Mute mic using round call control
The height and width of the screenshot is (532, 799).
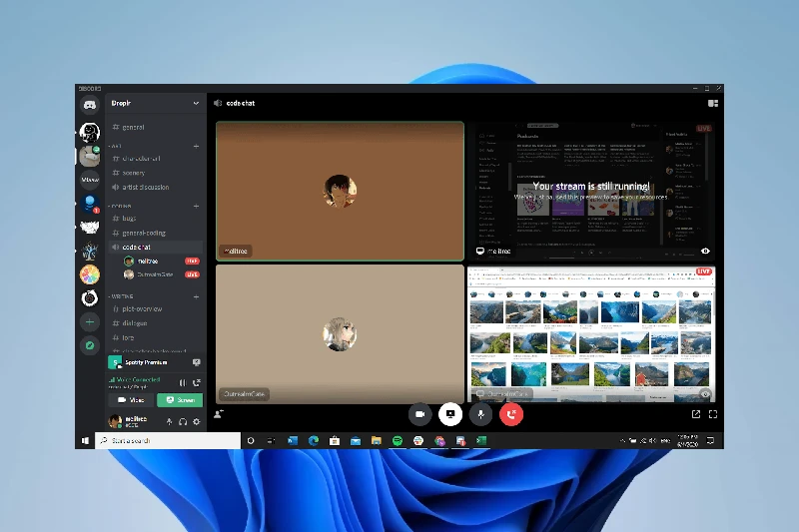pyautogui.click(x=480, y=414)
